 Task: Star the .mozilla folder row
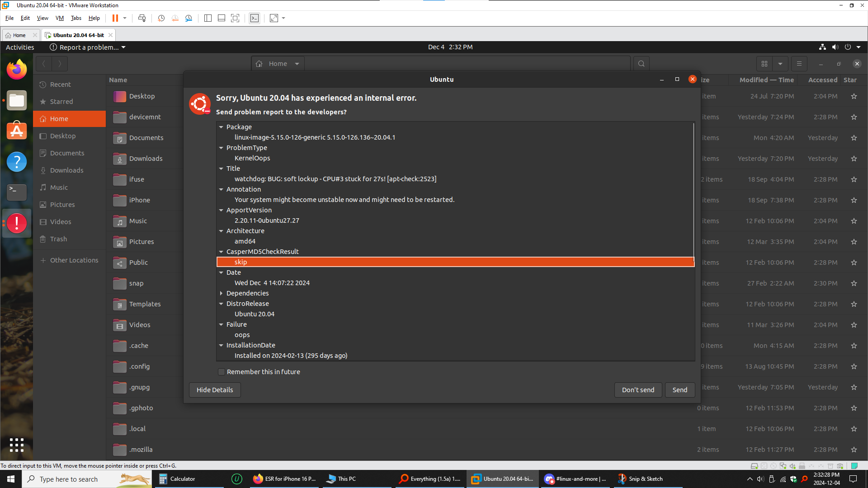coord(854,450)
